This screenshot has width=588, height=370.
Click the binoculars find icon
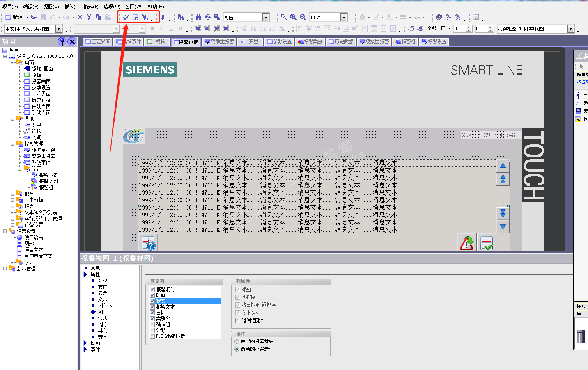(x=198, y=17)
